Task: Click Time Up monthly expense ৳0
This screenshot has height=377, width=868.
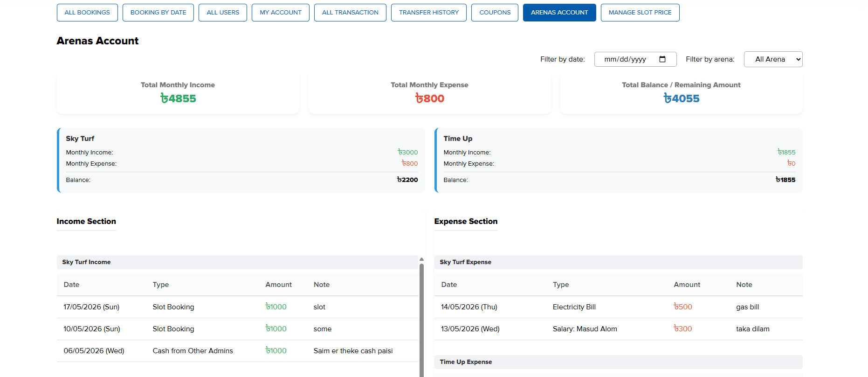Action: pos(792,163)
